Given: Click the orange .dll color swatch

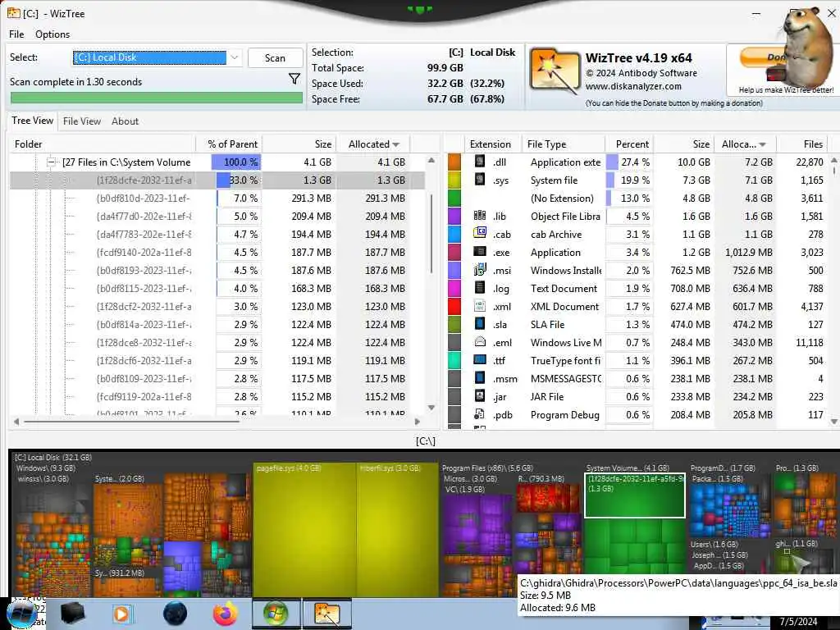Looking at the screenshot, I should pos(454,162).
